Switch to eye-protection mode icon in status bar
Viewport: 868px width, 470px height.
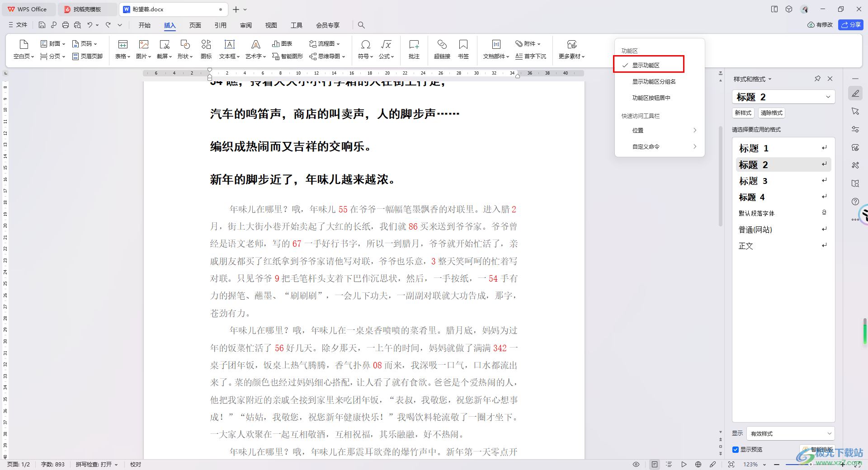[x=636, y=464]
